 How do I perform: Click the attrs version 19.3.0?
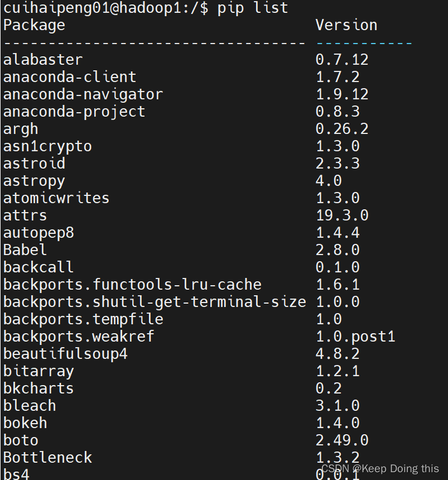coord(342,215)
